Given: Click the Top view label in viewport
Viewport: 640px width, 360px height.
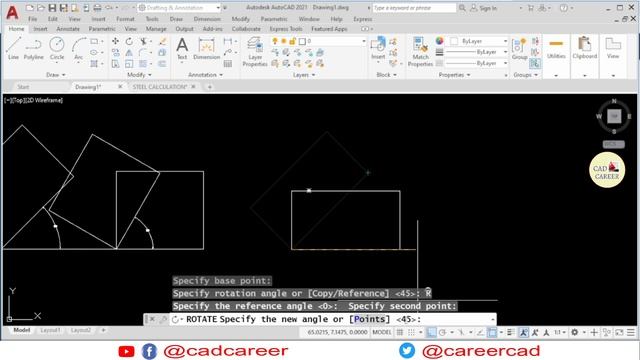Looking at the screenshot, I should pyautogui.click(x=19, y=100).
